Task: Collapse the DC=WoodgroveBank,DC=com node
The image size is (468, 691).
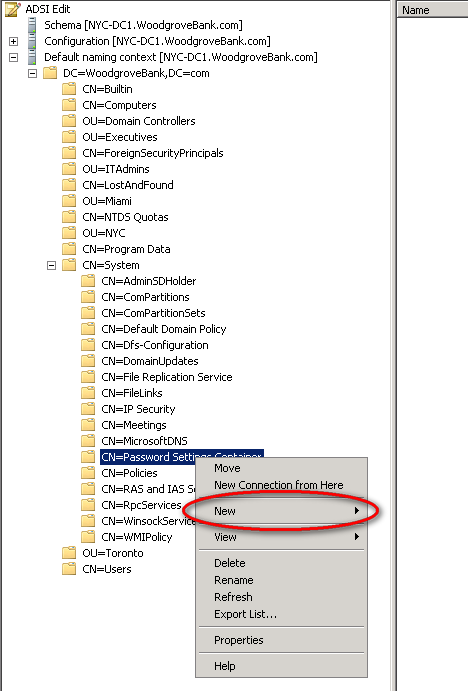Action: [33, 73]
